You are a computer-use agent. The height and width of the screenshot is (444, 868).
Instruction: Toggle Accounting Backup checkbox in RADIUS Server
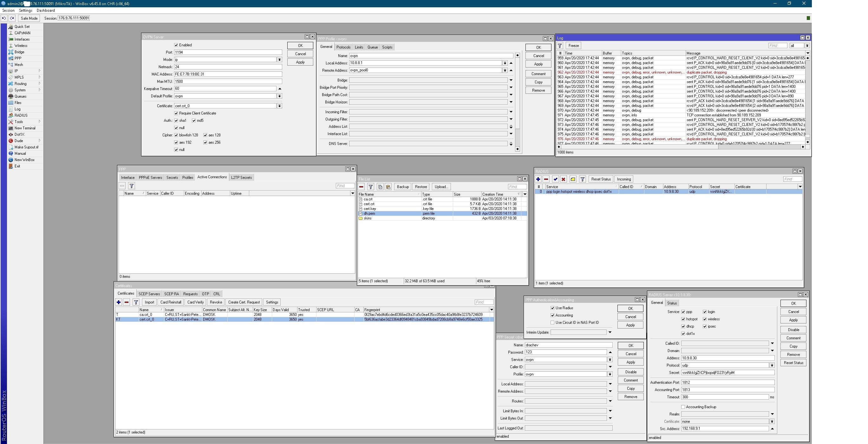click(683, 407)
